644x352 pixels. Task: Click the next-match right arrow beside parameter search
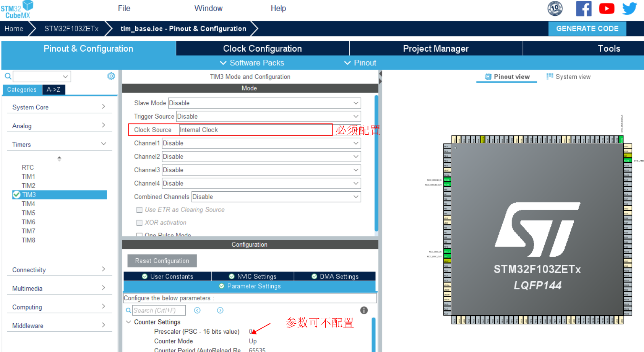pos(220,310)
